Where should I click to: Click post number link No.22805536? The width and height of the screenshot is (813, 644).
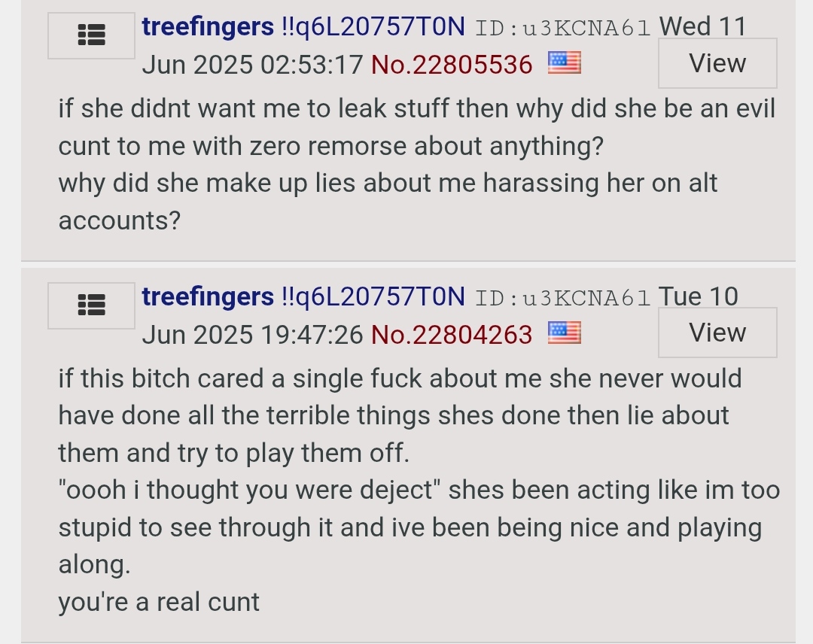[452, 65]
